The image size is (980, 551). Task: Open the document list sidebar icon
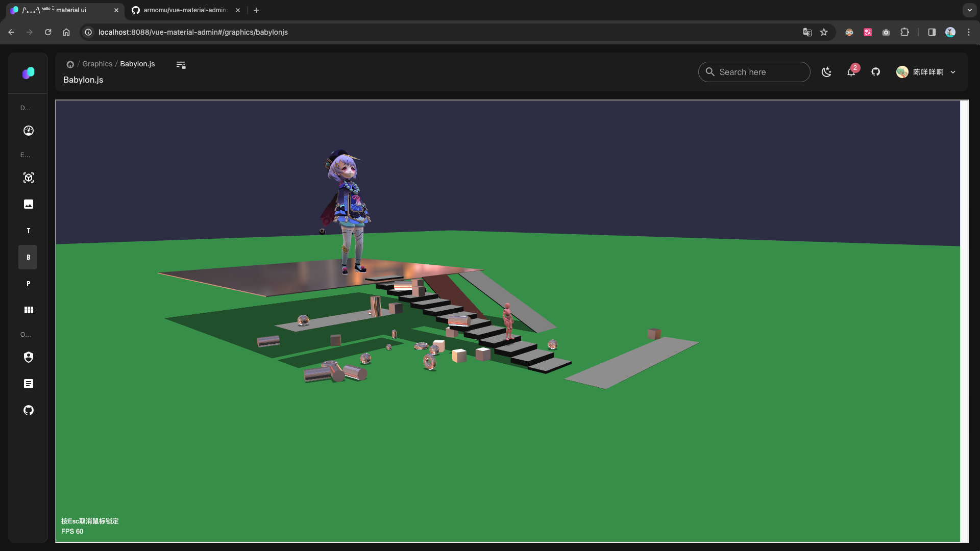[x=29, y=384]
